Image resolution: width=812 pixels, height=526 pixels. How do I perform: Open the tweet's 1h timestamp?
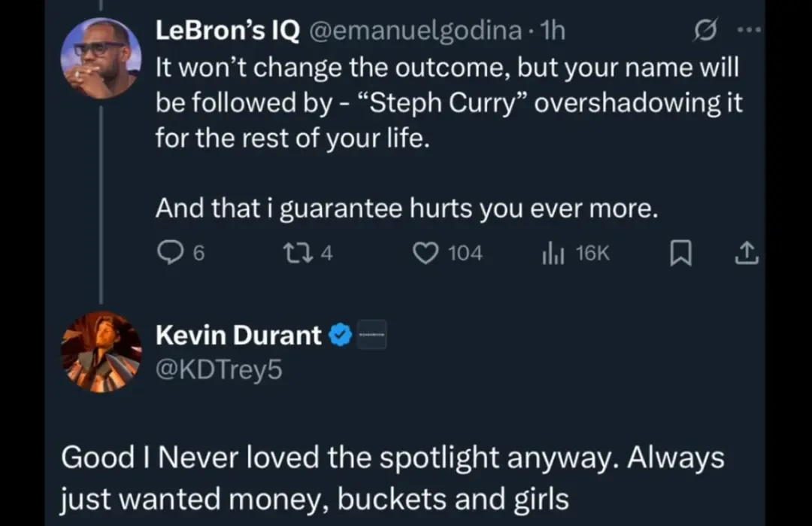click(x=552, y=31)
